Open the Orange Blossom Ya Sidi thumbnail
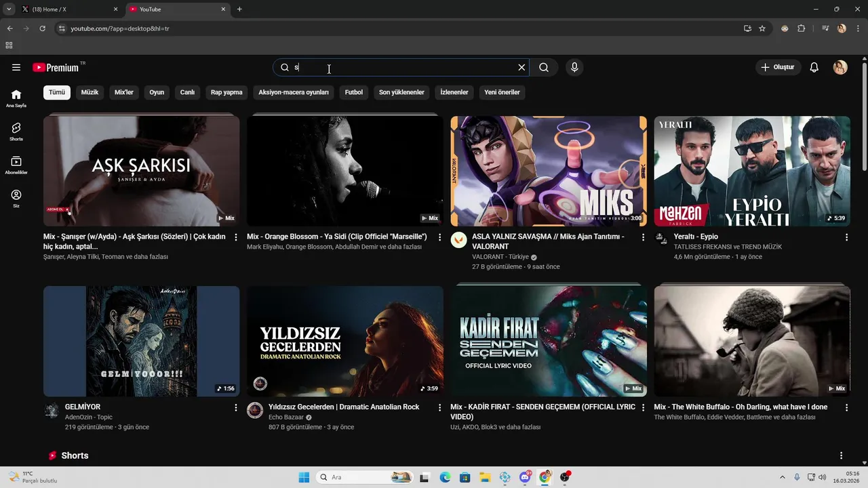Viewport: 868px width, 488px height. (x=344, y=171)
